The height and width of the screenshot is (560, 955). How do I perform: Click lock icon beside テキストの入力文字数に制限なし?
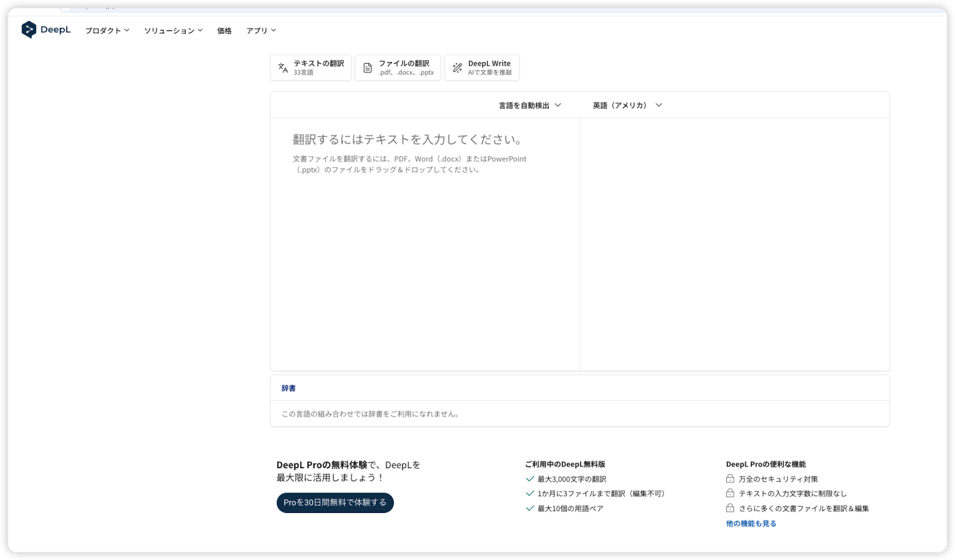tap(730, 493)
